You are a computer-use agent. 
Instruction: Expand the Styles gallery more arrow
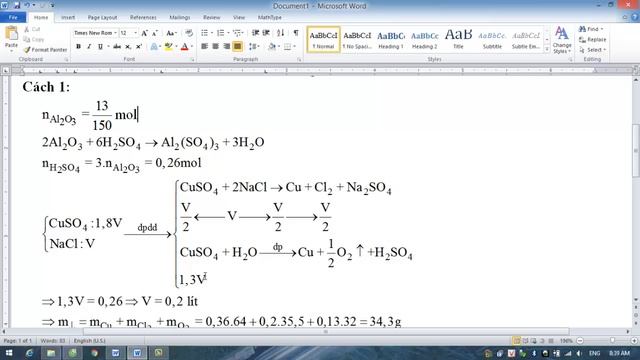pyautogui.click(x=547, y=49)
